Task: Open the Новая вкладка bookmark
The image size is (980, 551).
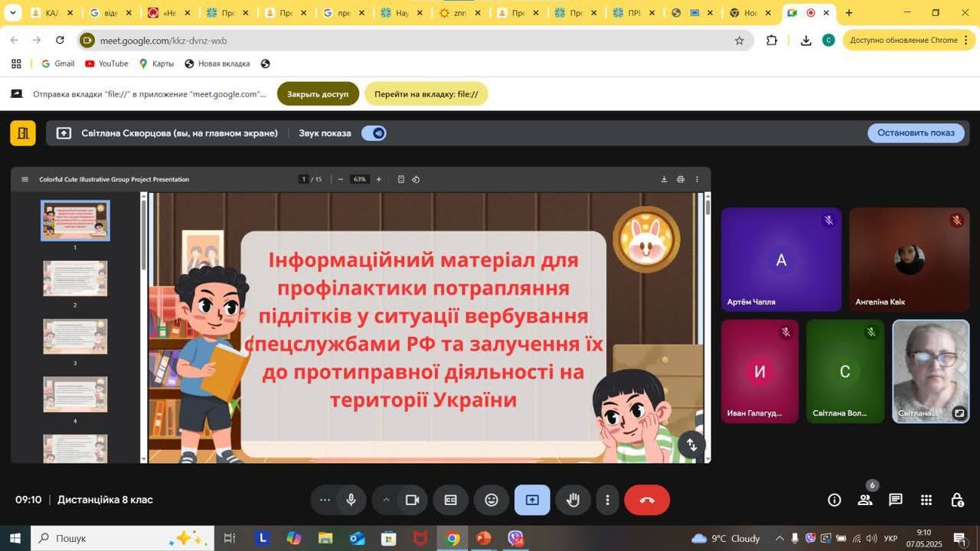Action: pyautogui.click(x=217, y=64)
